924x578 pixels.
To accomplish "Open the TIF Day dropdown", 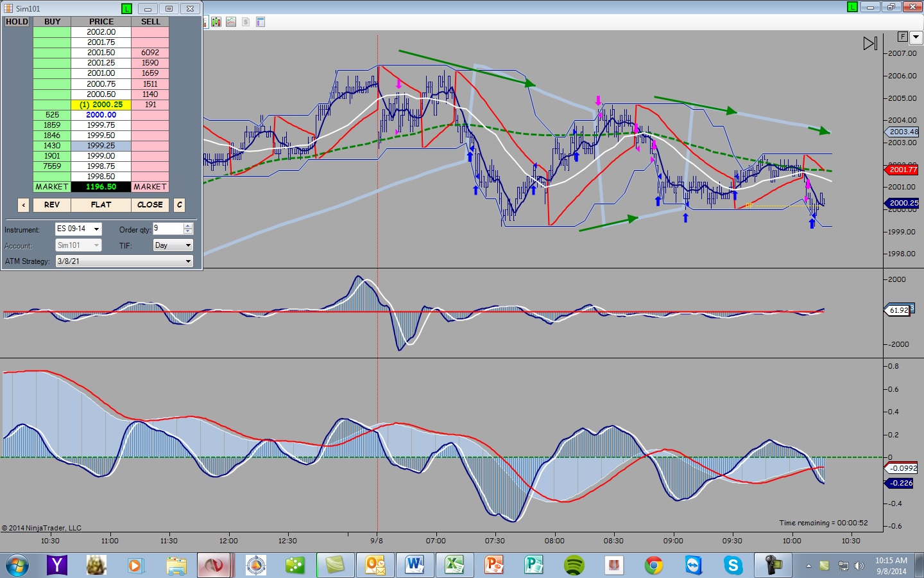I will click(173, 245).
